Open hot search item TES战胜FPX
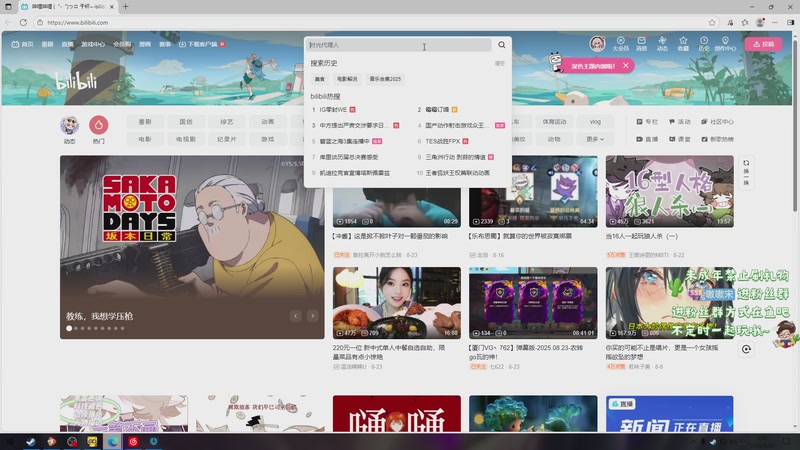Viewport: 800px width, 450px height. 443,141
